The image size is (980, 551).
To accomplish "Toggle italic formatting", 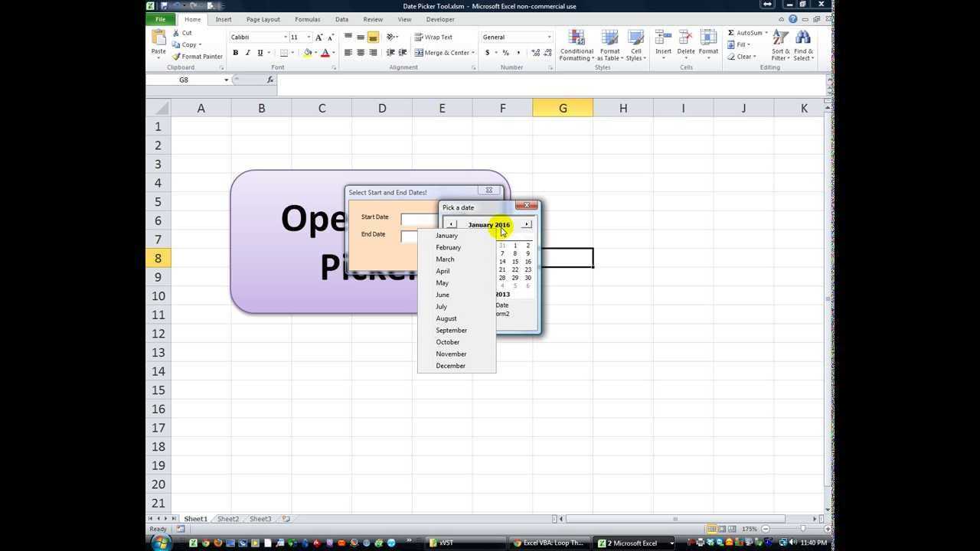I will 247,53.
